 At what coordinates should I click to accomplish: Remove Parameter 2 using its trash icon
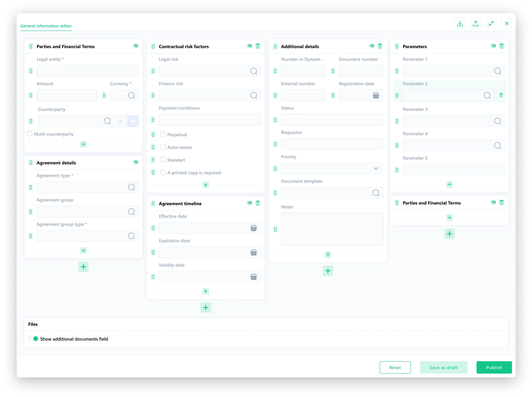tap(501, 95)
